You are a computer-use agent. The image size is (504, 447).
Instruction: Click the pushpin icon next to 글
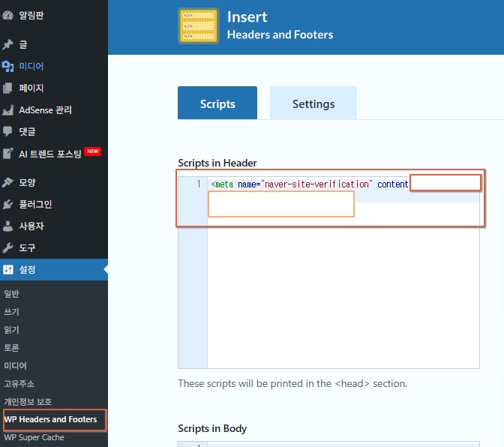coord(8,44)
